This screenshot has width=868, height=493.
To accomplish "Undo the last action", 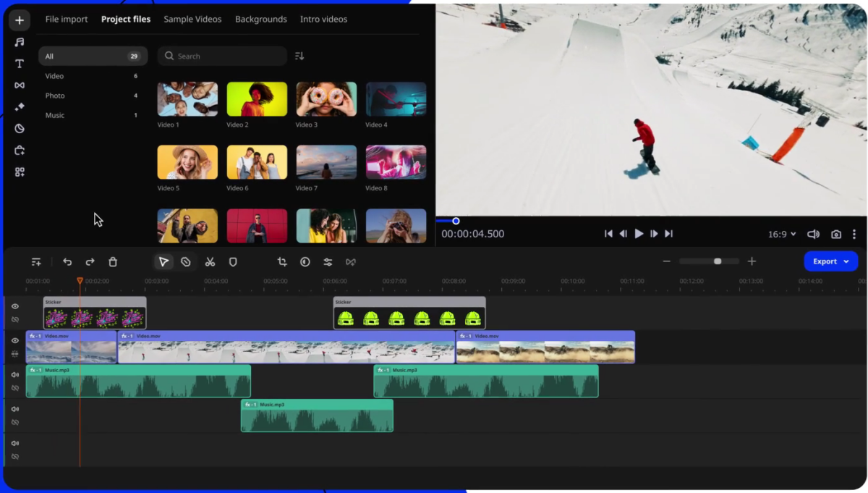I will click(67, 261).
